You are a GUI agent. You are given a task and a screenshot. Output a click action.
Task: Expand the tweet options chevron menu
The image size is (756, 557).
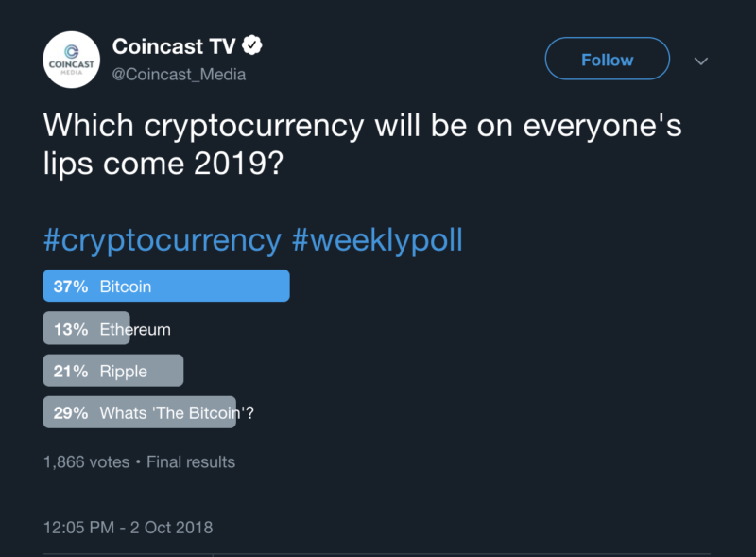(700, 61)
